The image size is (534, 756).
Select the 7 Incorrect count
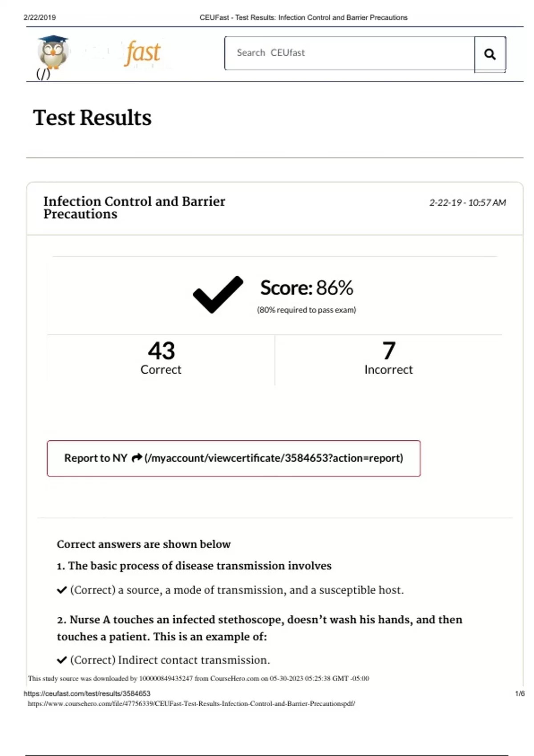click(388, 358)
